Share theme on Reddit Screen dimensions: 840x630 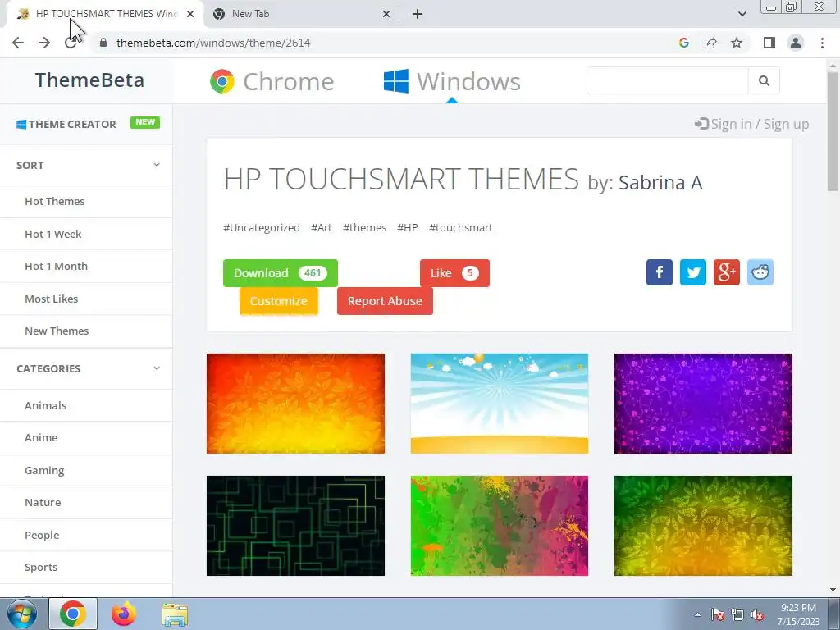point(760,272)
